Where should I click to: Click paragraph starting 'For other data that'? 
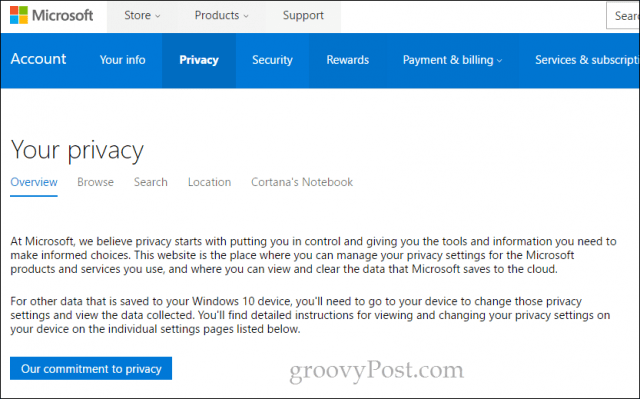(310, 315)
